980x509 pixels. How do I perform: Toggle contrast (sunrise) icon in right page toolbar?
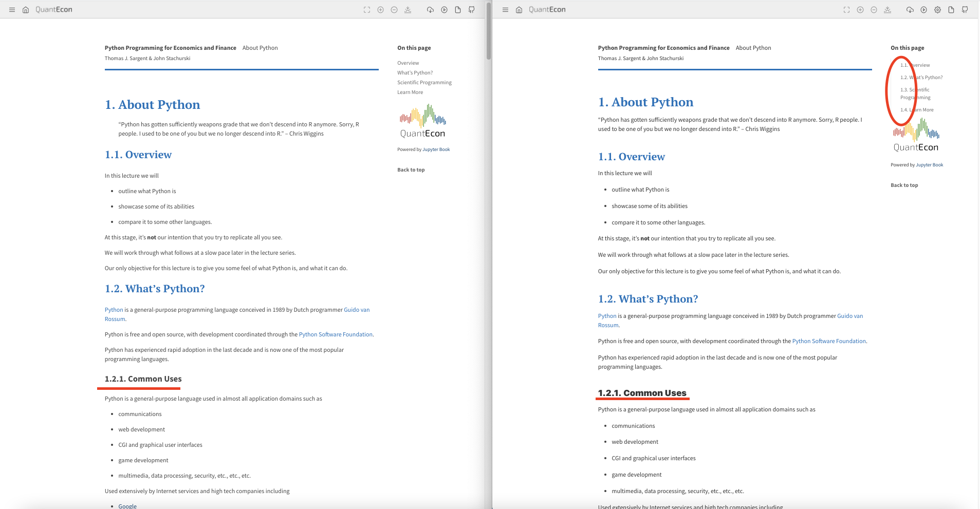click(887, 10)
